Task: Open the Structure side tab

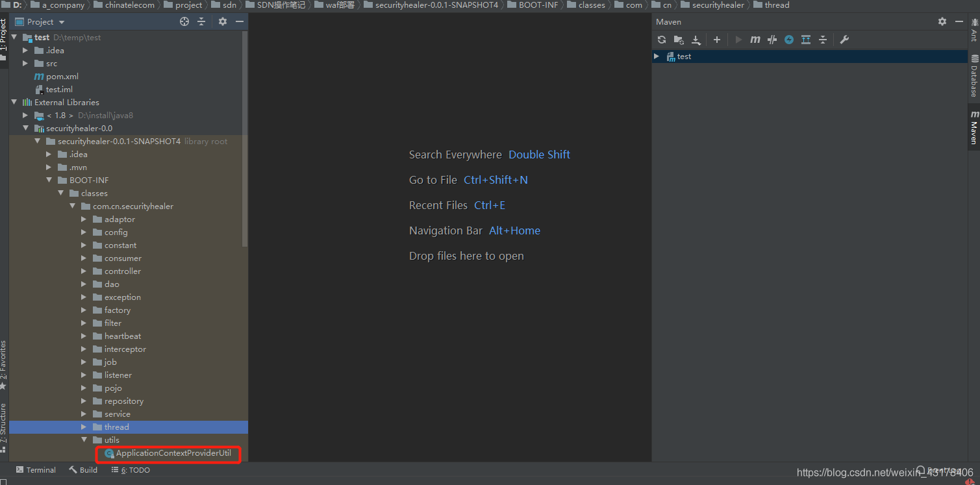Action: coord(4,427)
